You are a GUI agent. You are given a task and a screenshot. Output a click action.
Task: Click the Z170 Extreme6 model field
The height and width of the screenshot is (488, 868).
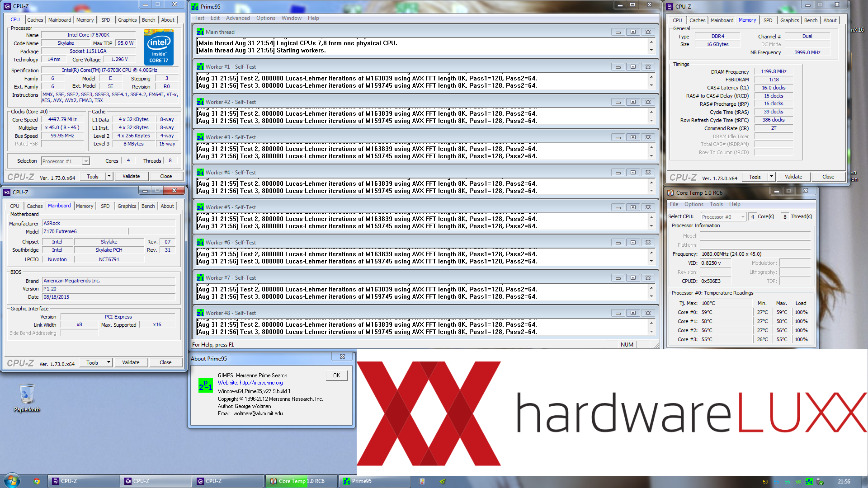[85, 232]
